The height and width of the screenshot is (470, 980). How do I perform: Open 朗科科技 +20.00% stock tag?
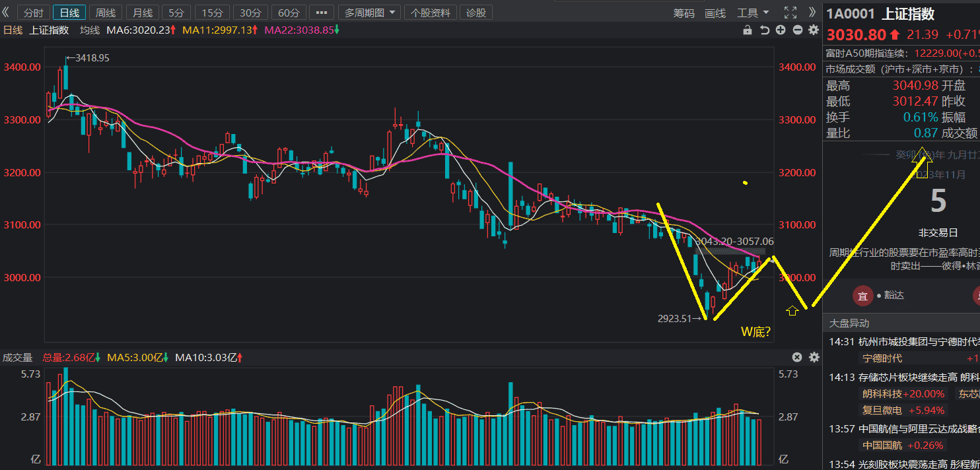[x=904, y=393]
